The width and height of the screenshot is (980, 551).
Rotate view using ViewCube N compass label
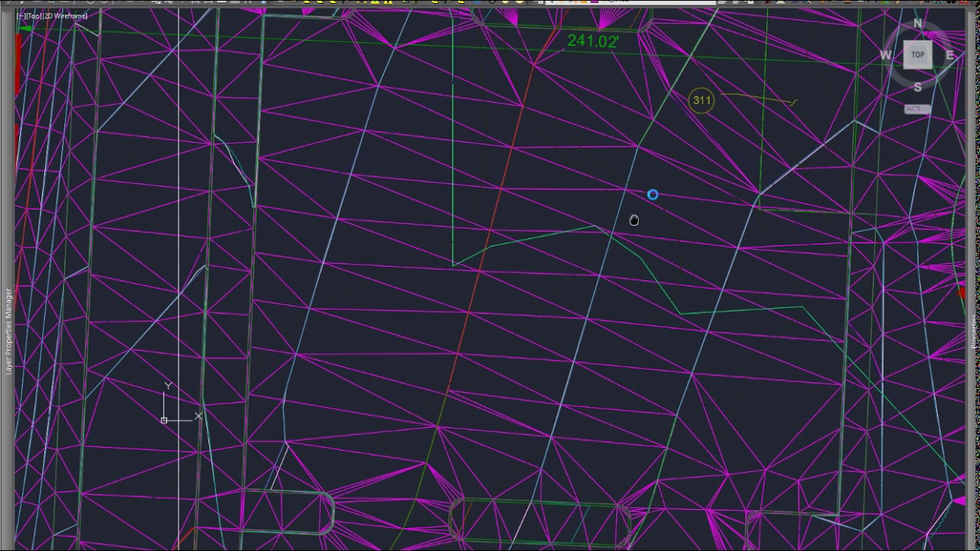pyautogui.click(x=917, y=24)
